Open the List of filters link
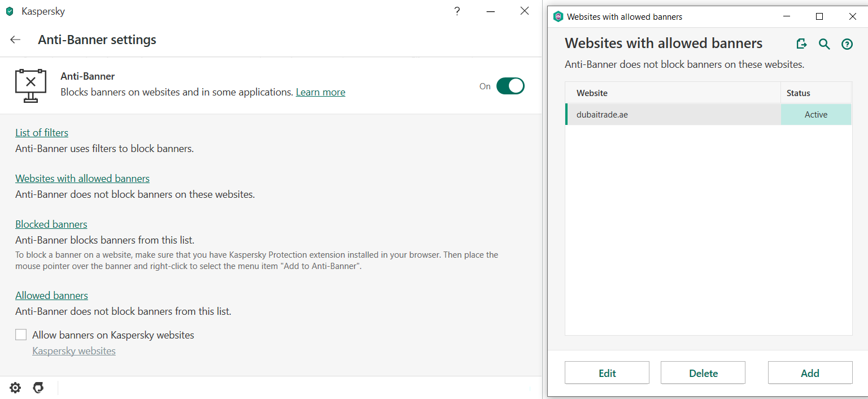This screenshot has height=399, width=868. pos(42,133)
